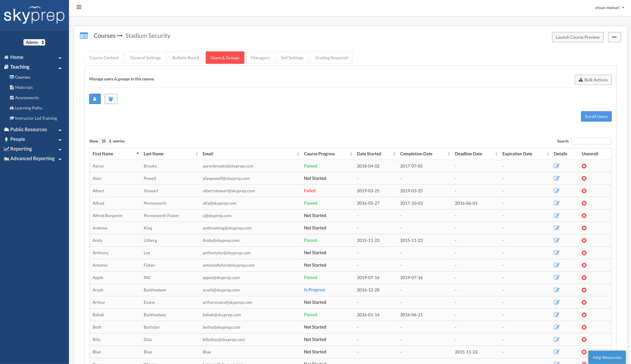
Task: Unenroll Albert Stewart with red X icon
Action: point(584,191)
